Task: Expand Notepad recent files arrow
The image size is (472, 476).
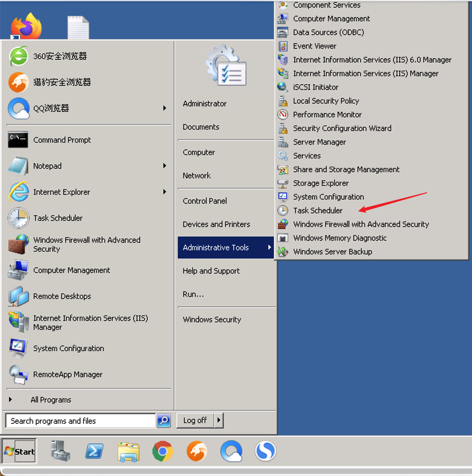Action: click(165, 166)
